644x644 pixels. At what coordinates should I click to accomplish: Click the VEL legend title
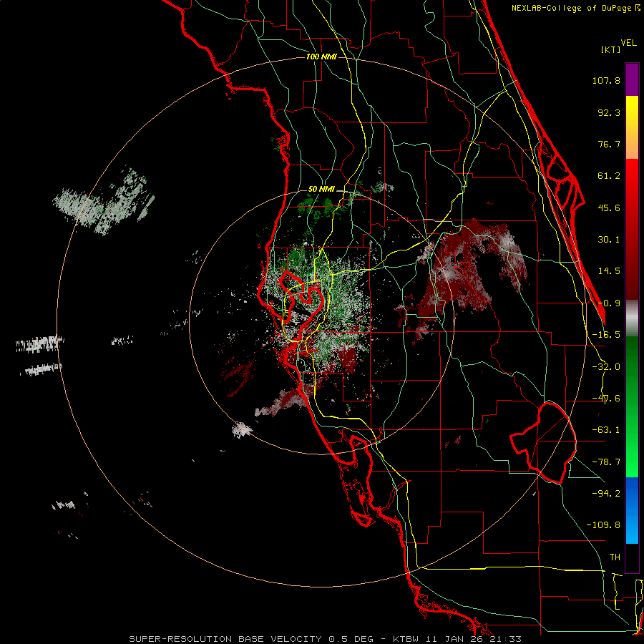pos(628,43)
